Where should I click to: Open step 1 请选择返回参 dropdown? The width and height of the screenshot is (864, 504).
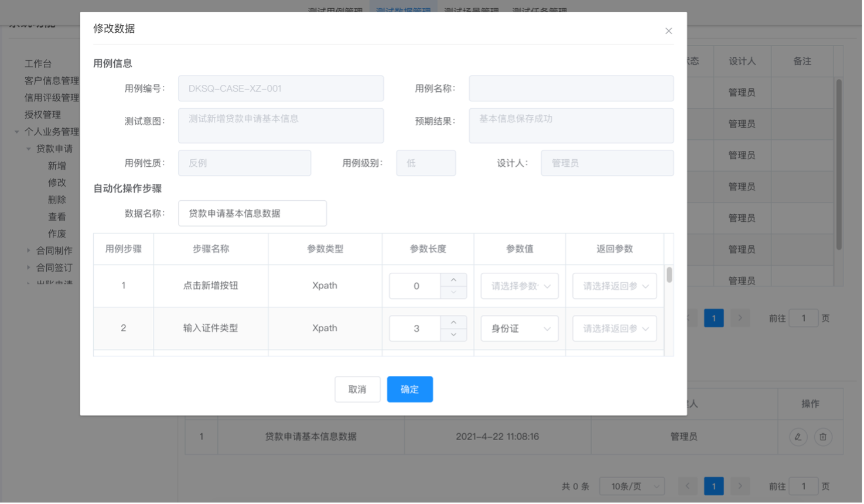(614, 286)
